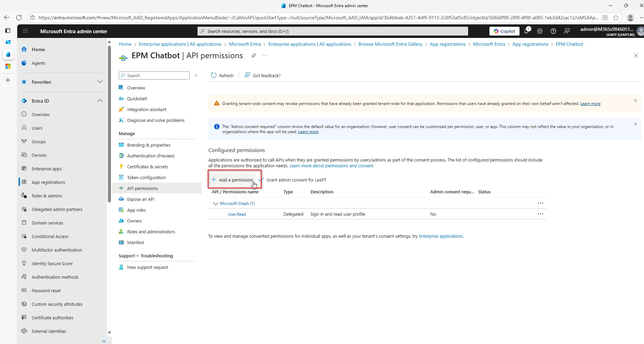This screenshot has height=344, width=644.
Task: Reload the page with browser refresh
Action: [x=19, y=18]
